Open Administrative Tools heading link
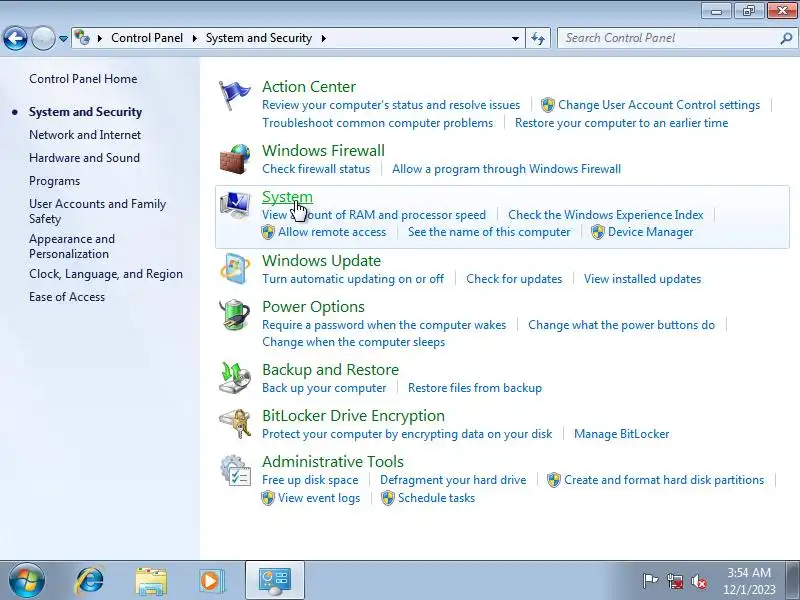 pyautogui.click(x=333, y=462)
